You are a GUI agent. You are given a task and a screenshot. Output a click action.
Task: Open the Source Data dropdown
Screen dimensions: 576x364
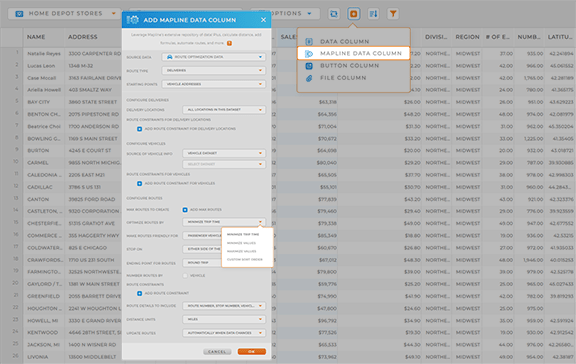[213, 57]
